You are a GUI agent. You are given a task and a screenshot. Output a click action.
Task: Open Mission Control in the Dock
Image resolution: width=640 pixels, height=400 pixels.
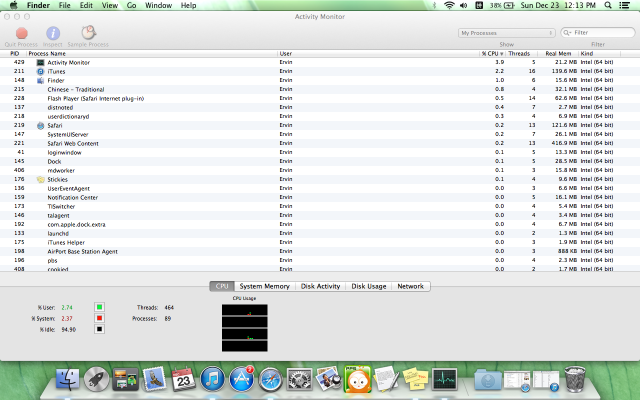click(125, 380)
